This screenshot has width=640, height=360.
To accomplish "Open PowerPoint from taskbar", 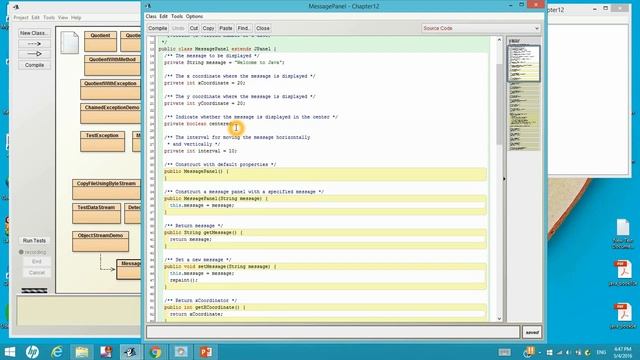I will click(206, 352).
